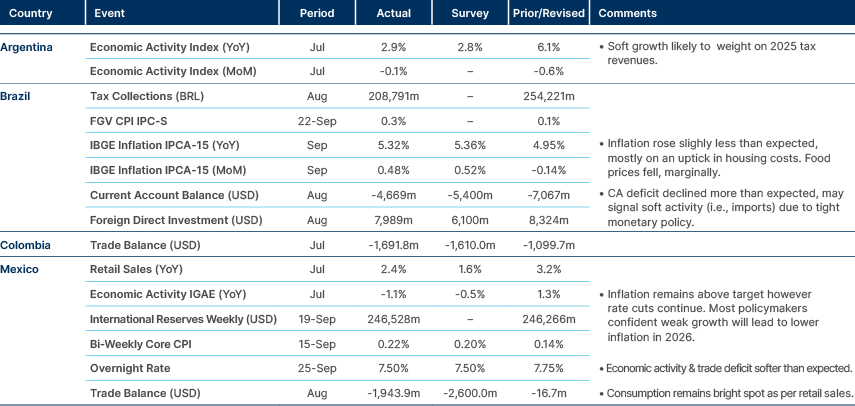Click the Country column header
Screen dimensions: 855x406
pos(31,14)
